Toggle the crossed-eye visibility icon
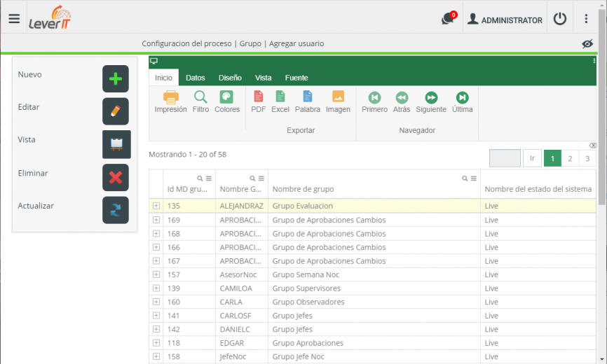 click(587, 43)
